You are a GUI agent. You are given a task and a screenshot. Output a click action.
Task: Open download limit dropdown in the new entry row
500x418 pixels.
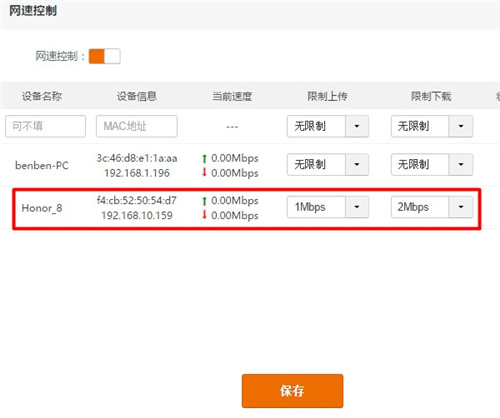tap(432, 126)
